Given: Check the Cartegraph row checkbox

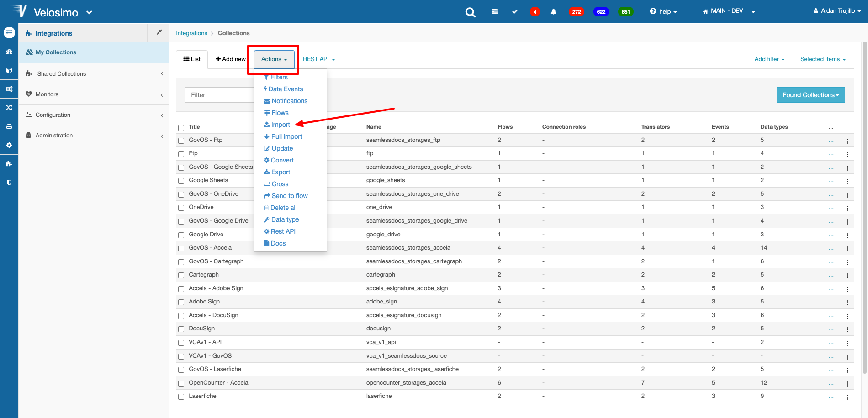Looking at the screenshot, I should [181, 276].
